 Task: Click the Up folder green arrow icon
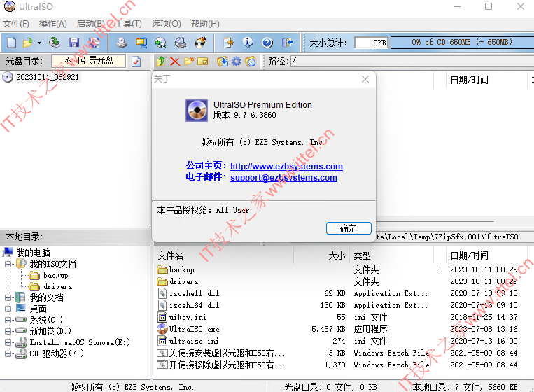pyautogui.click(x=161, y=62)
